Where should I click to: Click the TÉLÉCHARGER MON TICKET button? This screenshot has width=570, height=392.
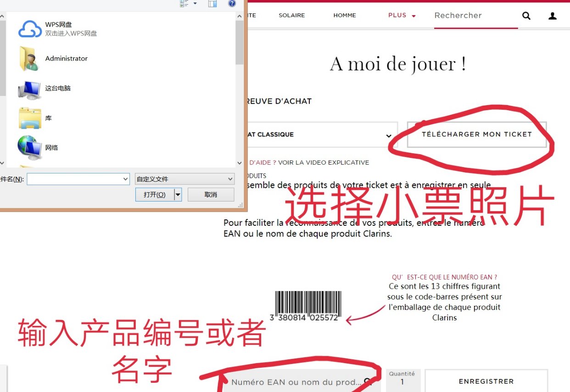(x=477, y=134)
